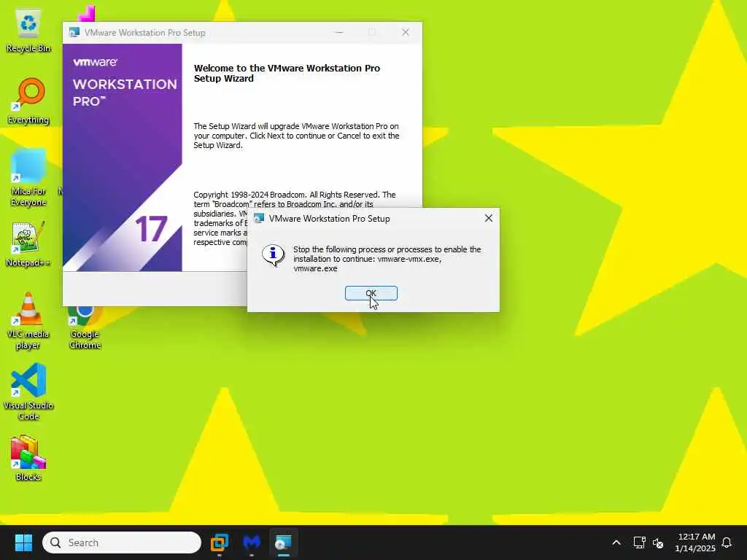The image size is (747, 560).
Task: Close the stop processes message dialog
Action: [488, 218]
